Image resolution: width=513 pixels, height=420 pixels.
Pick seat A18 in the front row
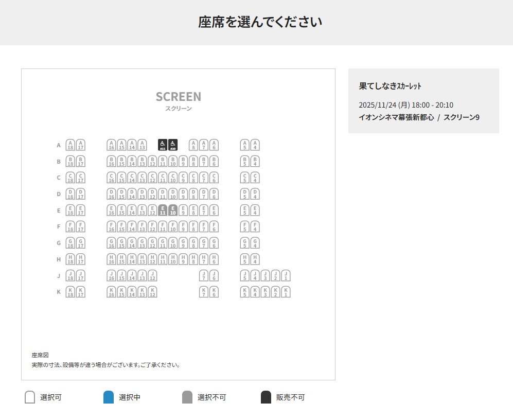point(70,145)
